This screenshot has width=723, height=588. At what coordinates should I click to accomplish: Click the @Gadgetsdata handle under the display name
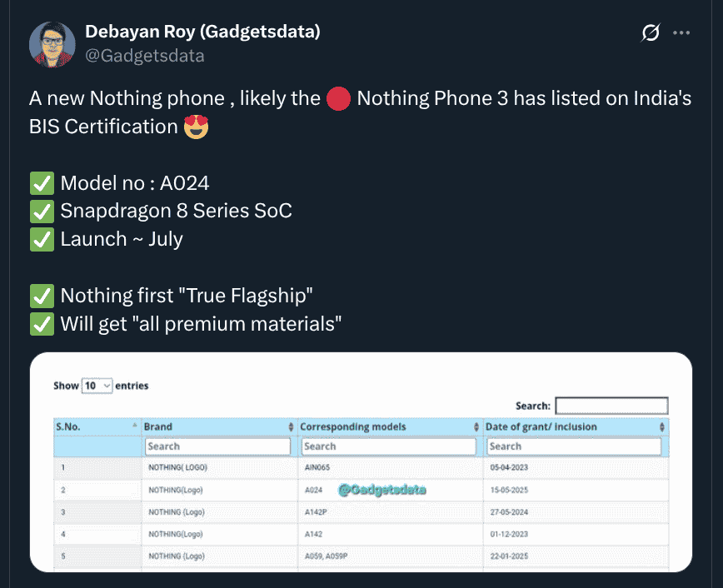144,56
